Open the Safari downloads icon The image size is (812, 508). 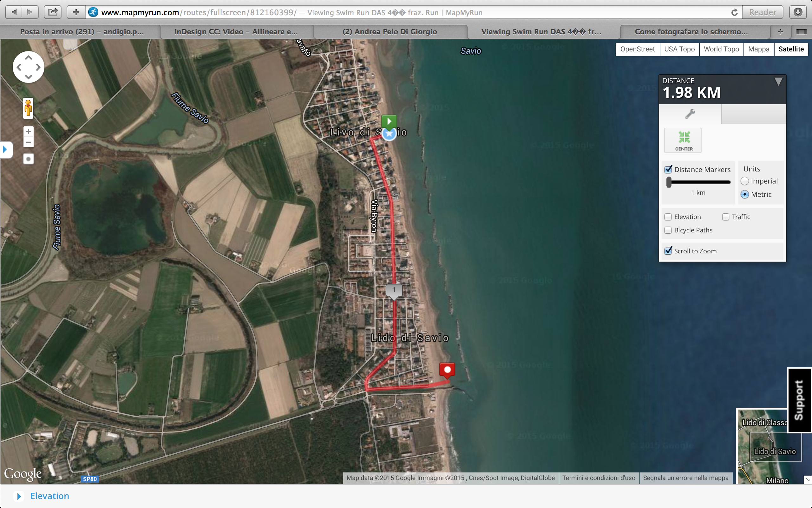798,12
